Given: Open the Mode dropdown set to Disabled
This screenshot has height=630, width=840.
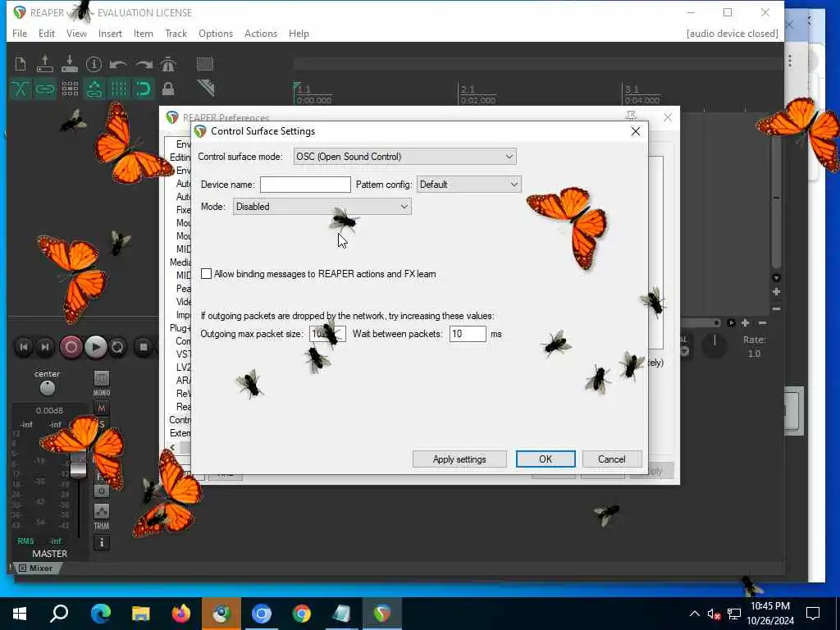Looking at the screenshot, I should pyautogui.click(x=322, y=207).
